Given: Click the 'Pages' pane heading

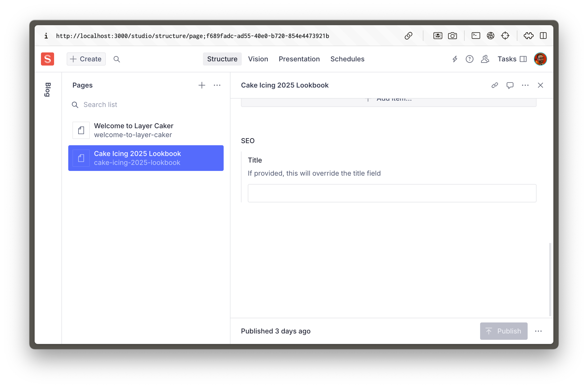Looking at the screenshot, I should coord(82,85).
